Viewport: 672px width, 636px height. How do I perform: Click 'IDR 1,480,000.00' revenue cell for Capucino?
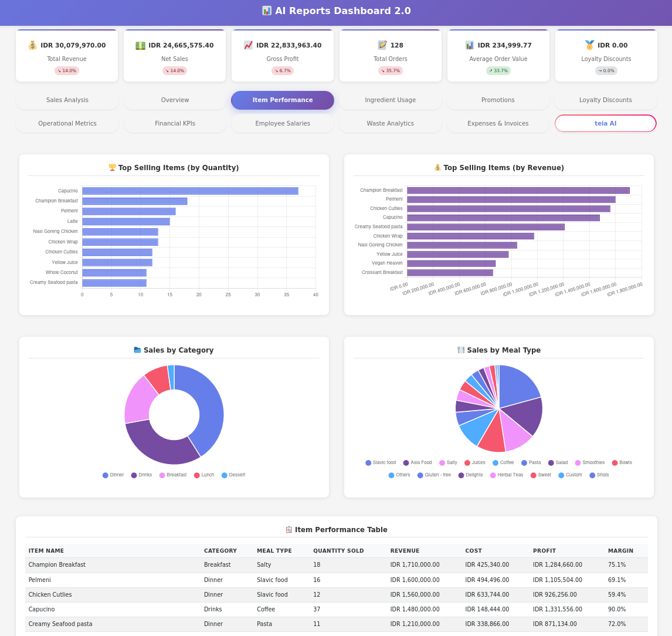tap(415, 610)
